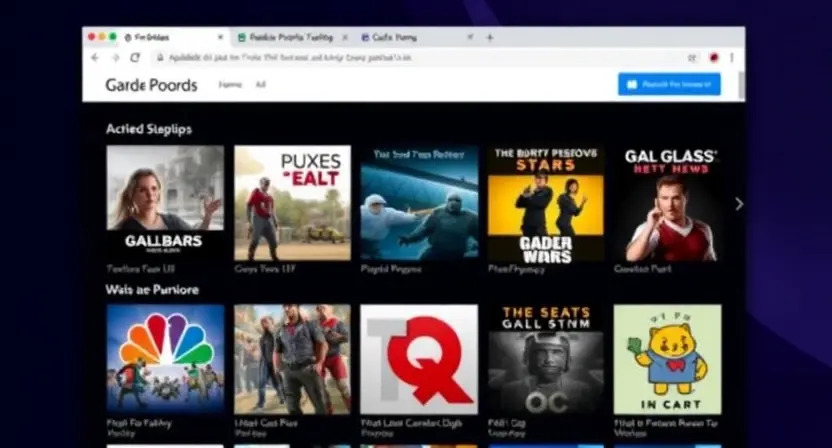
Task: Open the browser three-dot menu
Action: [x=732, y=57]
